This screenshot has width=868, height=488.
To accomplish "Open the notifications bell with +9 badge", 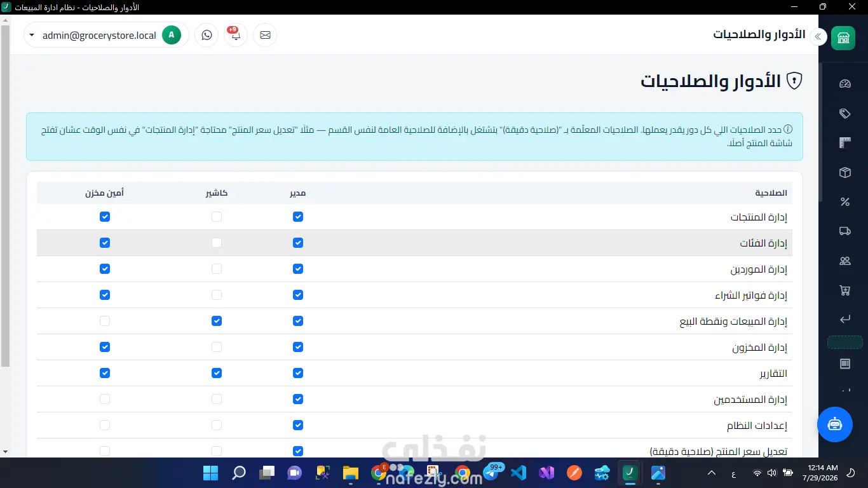I will click(236, 36).
